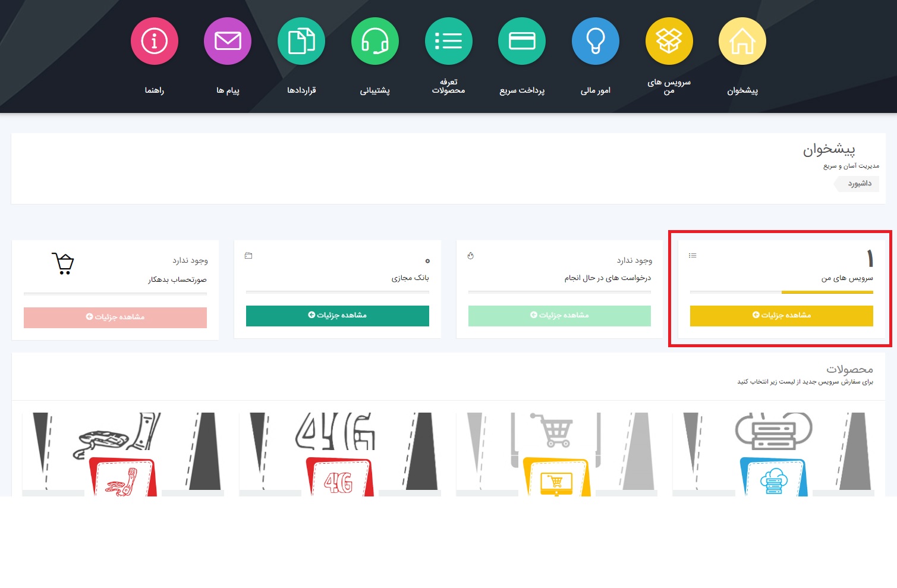Click مشاهده جزئیات on درخواست های در حال انجام
Image resolution: width=897 pixels, height=588 pixels.
coord(559,316)
